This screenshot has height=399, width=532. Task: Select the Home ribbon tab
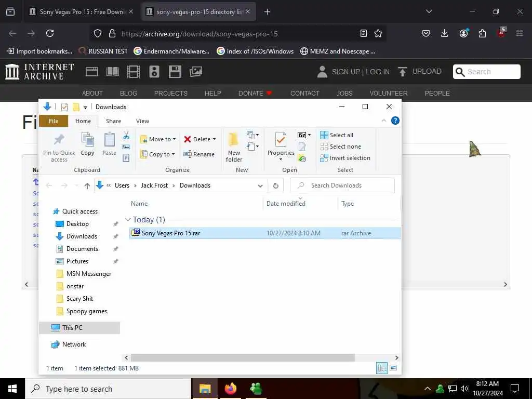83,121
